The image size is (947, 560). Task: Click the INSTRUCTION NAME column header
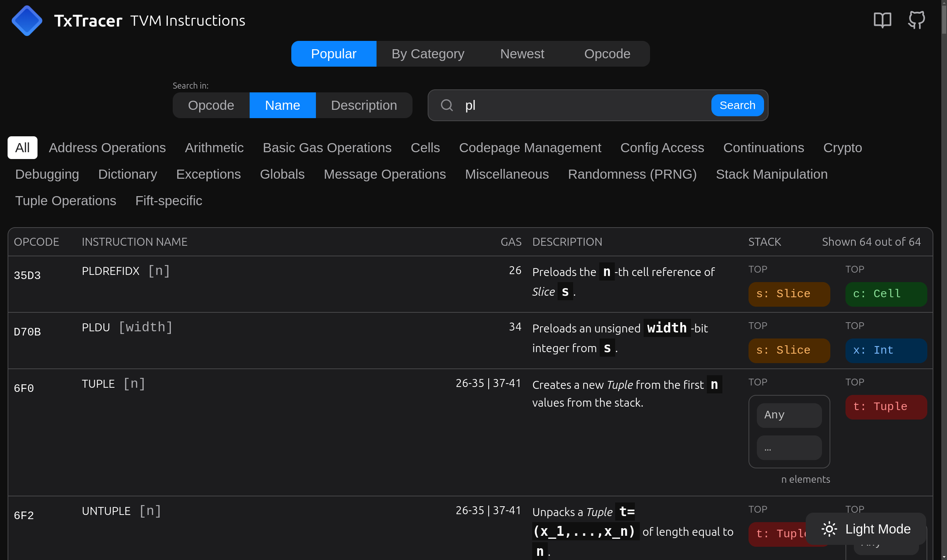pos(134,242)
